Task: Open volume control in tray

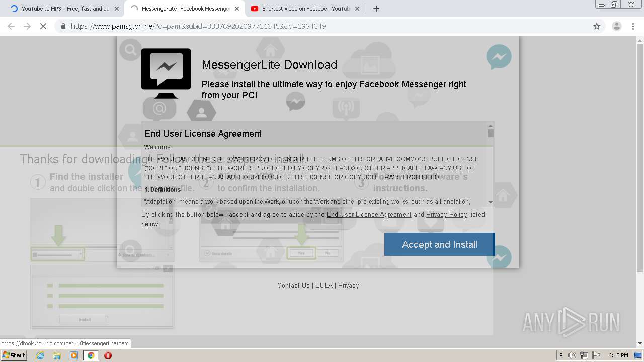Action: (x=572, y=355)
